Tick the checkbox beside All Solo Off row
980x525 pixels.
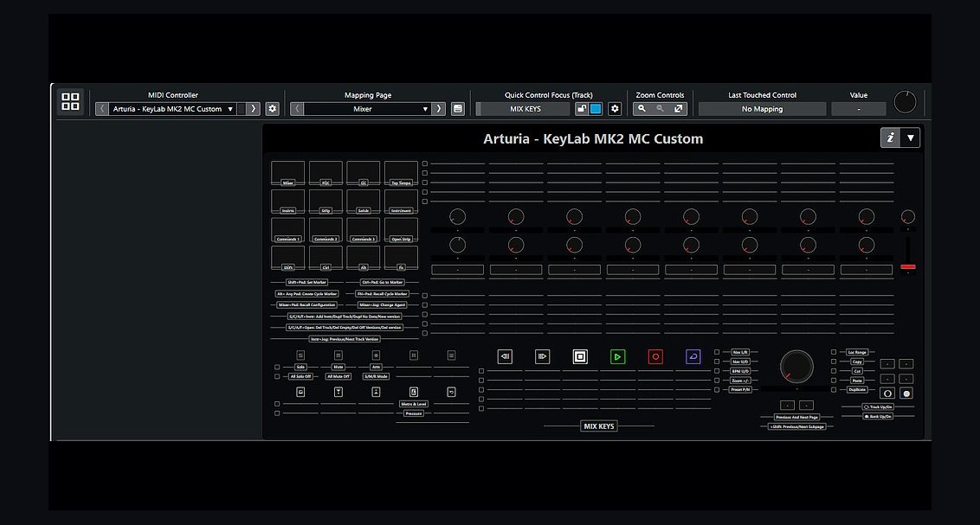(278, 376)
